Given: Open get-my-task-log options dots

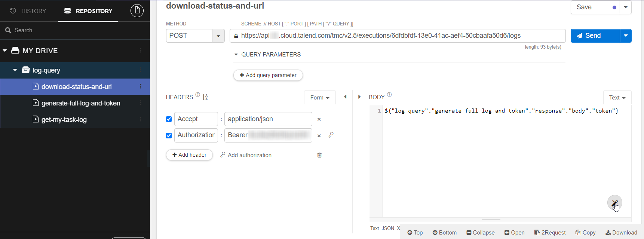Looking at the screenshot, I should tap(141, 119).
